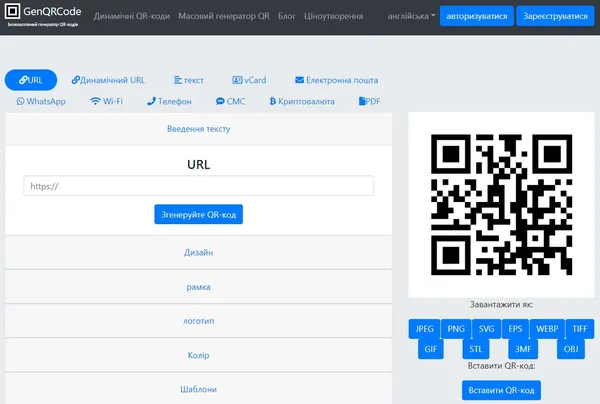Choose the Телефон QR type
Viewport: 600px width, 404px height.
169,101
